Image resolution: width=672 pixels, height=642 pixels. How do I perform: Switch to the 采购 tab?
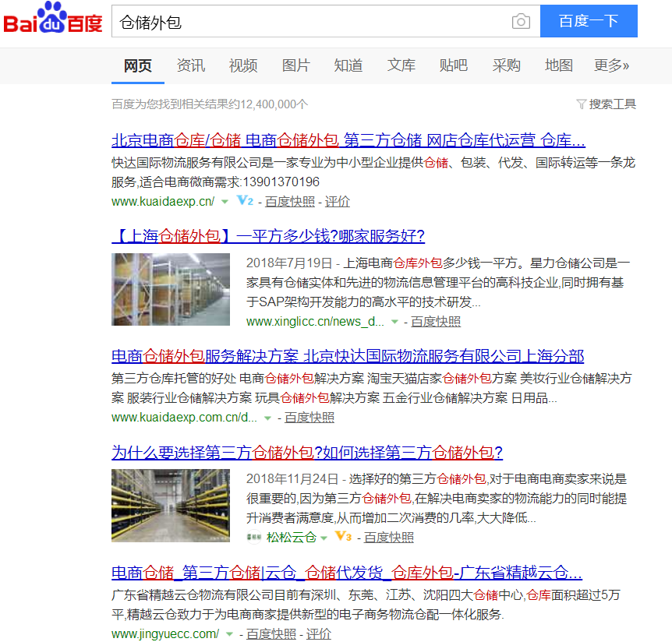coord(506,65)
